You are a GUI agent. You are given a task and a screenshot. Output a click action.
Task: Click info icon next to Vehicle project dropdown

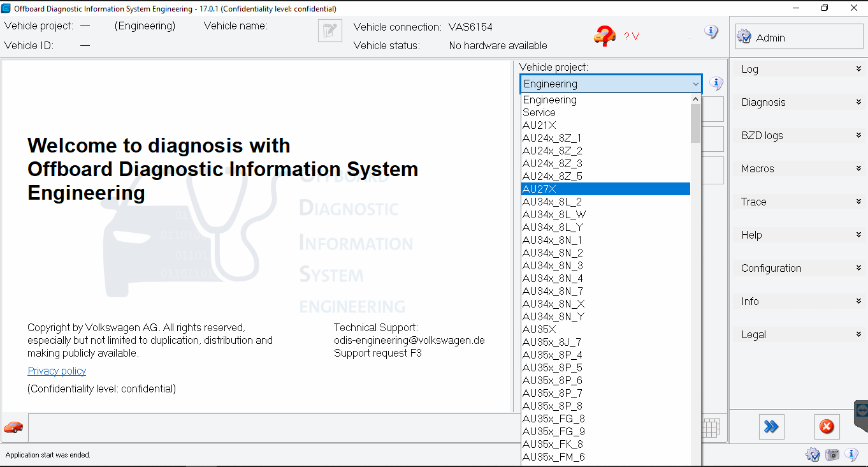pyautogui.click(x=716, y=83)
